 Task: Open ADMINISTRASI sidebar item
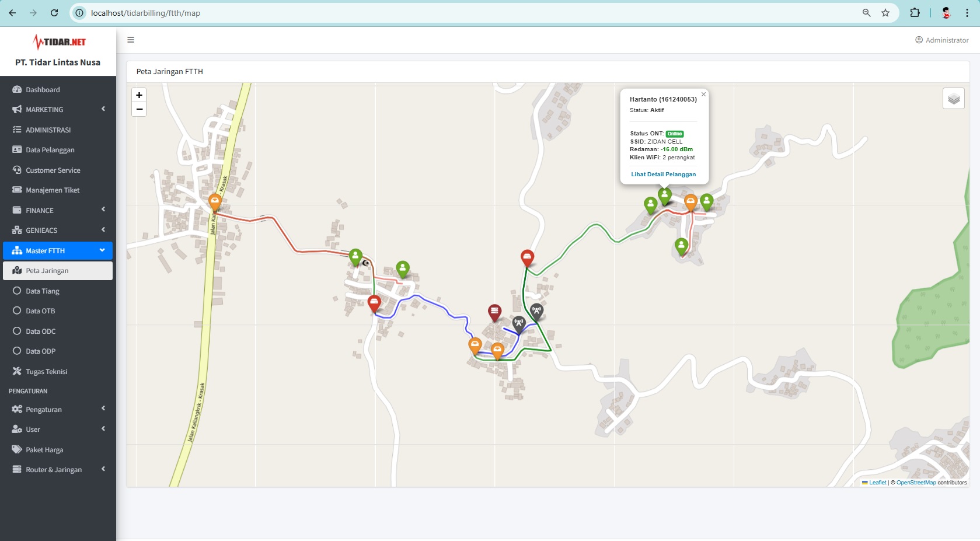(x=58, y=130)
